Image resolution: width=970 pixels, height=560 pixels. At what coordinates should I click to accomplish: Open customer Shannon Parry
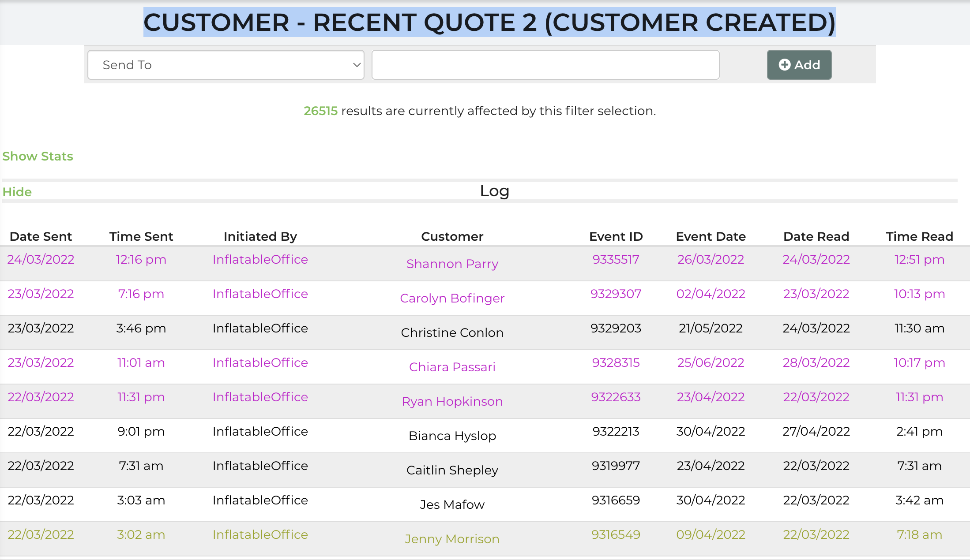pos(452,264)
